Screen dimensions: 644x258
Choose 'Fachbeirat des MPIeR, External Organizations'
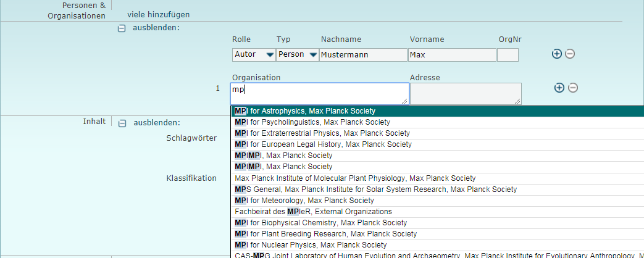(x=313, y=211)
